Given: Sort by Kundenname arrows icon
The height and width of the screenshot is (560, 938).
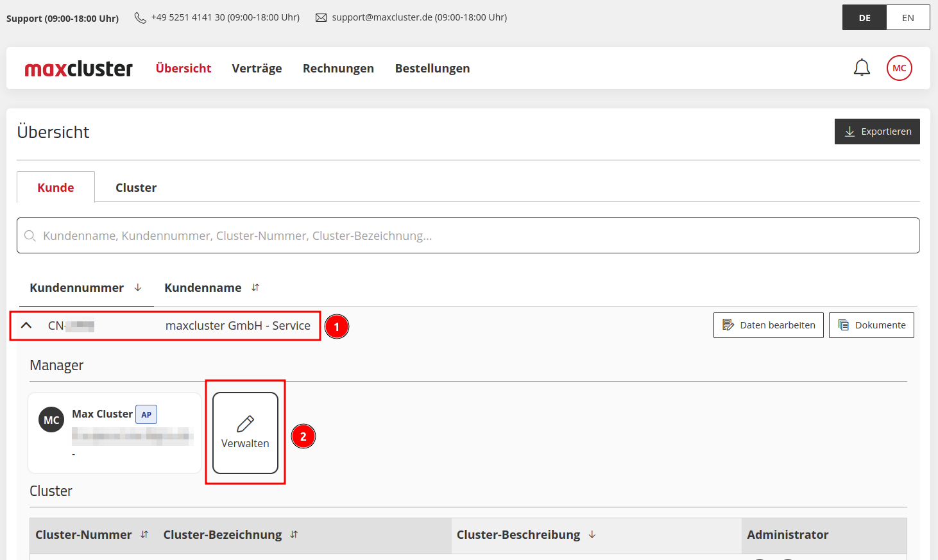Looking at the screenshot, I should pos(255,287).
